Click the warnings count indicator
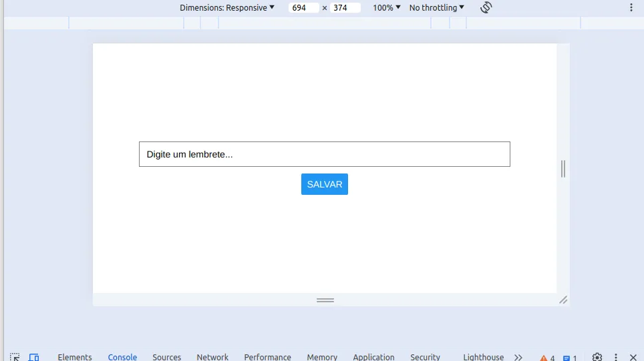This screenshot has height=361, width=644. point(548,358)
